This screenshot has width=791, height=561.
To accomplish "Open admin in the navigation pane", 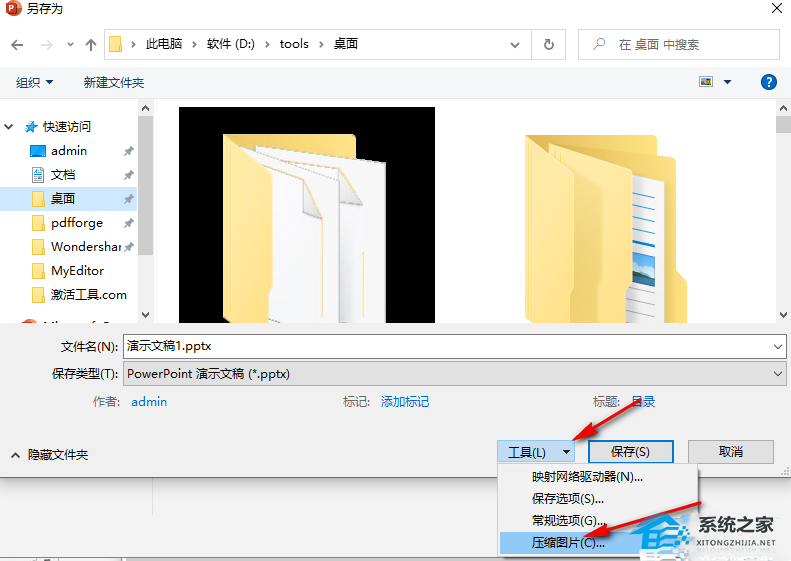I will coord(69,151).
